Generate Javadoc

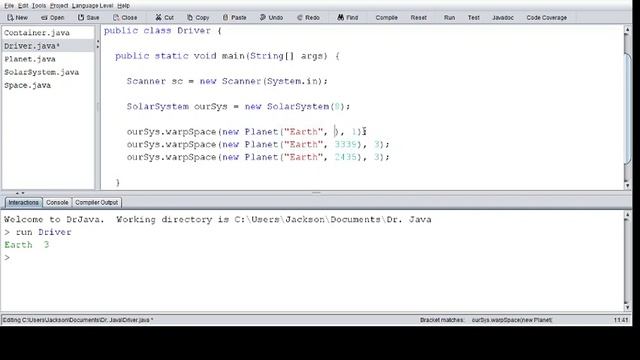click(503, 18)
